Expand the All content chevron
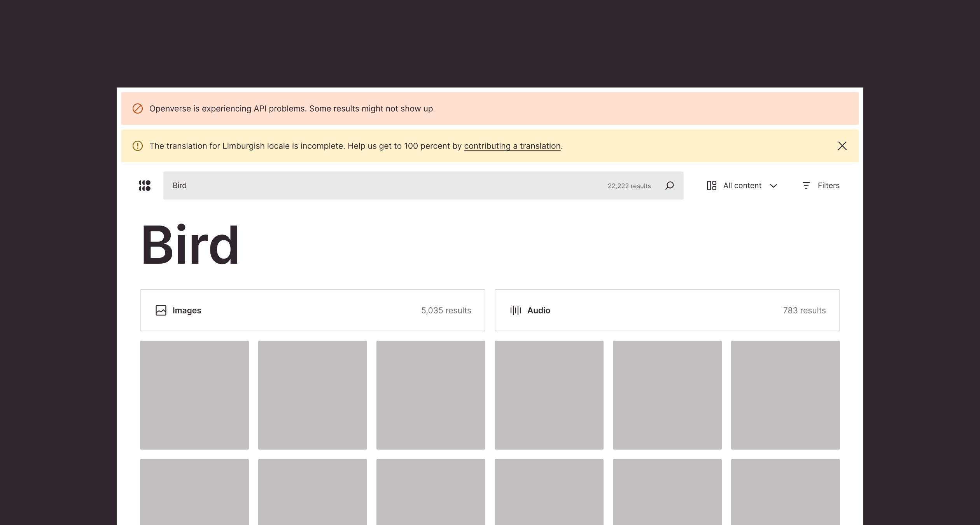The width and height of the screenshot is (980, 525). (x=773, y=186)
